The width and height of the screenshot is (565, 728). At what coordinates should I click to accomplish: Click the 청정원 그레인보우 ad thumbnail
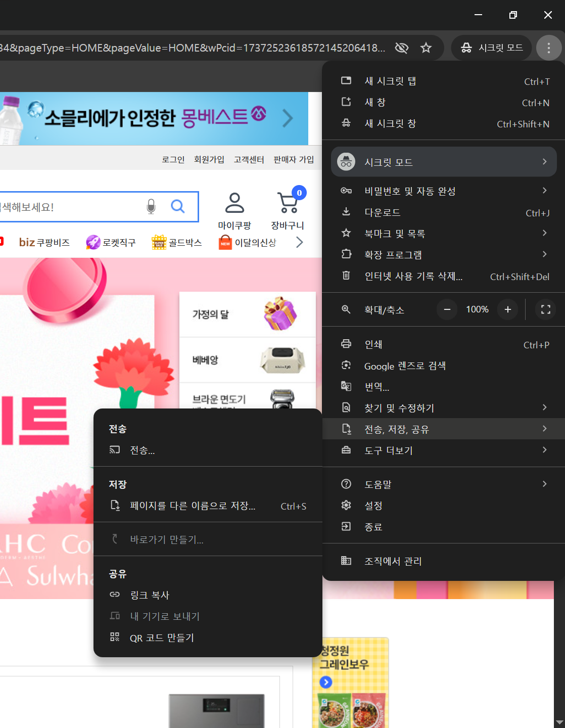351,682
